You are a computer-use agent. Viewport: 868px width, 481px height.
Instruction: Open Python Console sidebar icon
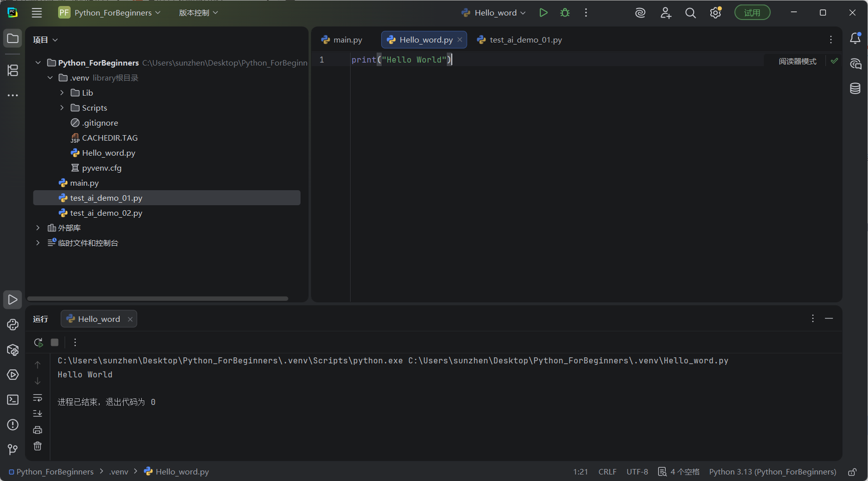13,325
